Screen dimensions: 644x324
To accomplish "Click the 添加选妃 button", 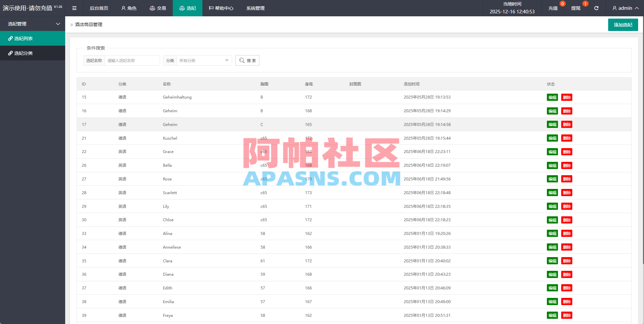I will click(623, 25).
